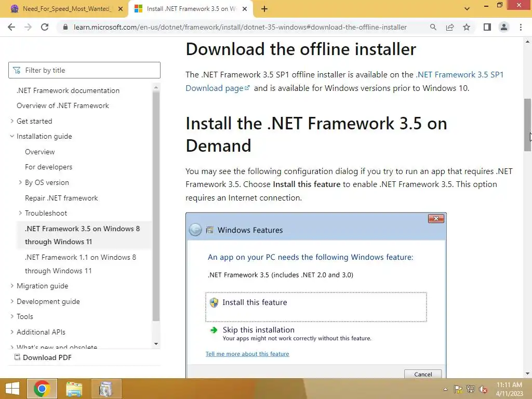The width and height of the screenshot is (532, 399).
Task: Expand the Get started section
Action: click(12, 121)
